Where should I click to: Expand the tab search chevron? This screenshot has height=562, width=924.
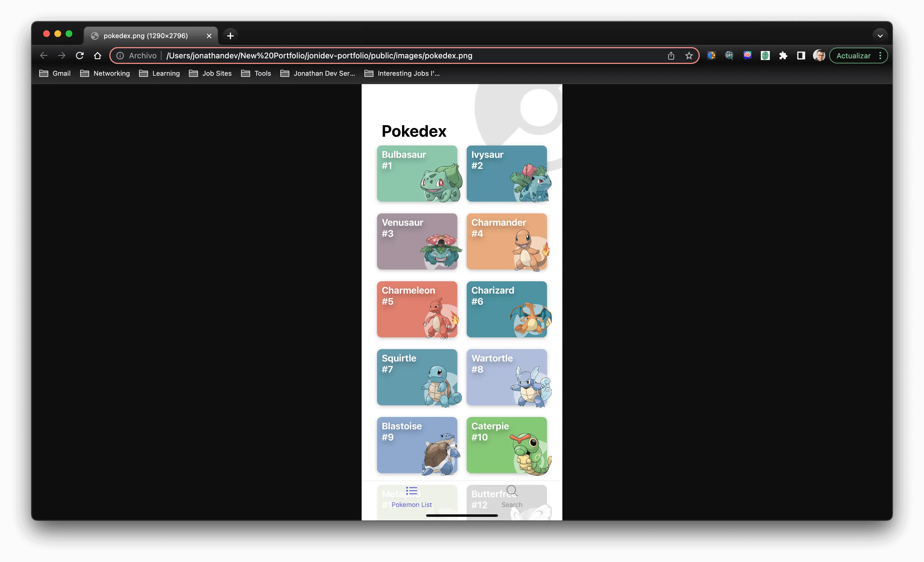tap(880, 36)
